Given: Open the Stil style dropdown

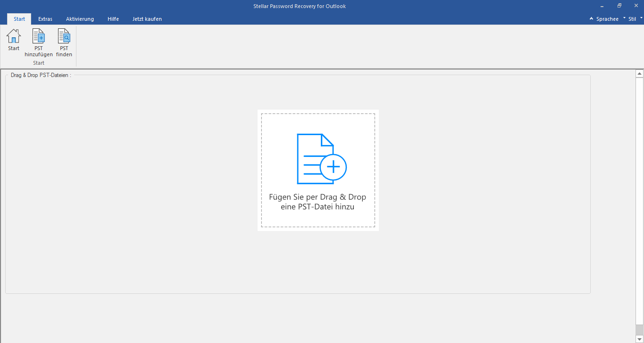Looking at the screenshot, I should (x=632, y=18).
